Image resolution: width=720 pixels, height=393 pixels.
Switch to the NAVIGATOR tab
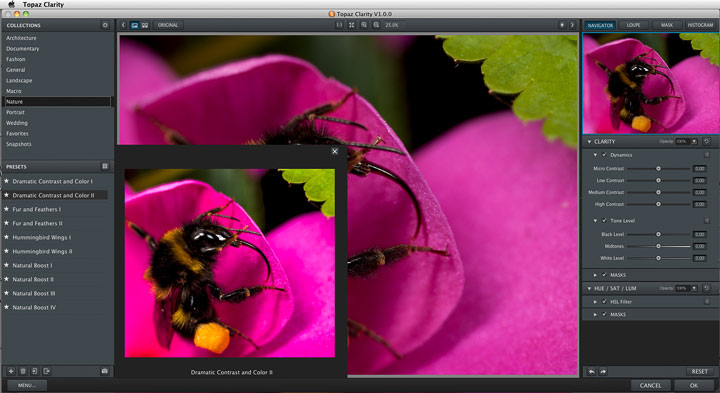[x=600, y=25]
